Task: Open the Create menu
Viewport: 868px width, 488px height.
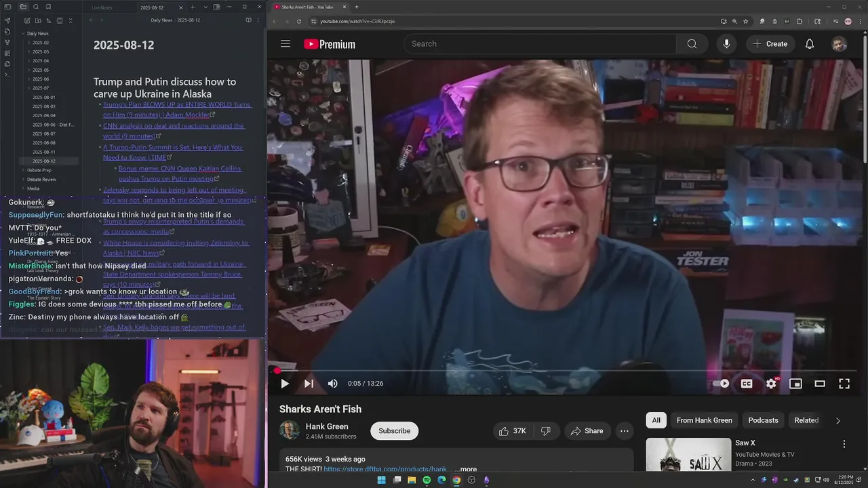Action: tap(770, 44)
